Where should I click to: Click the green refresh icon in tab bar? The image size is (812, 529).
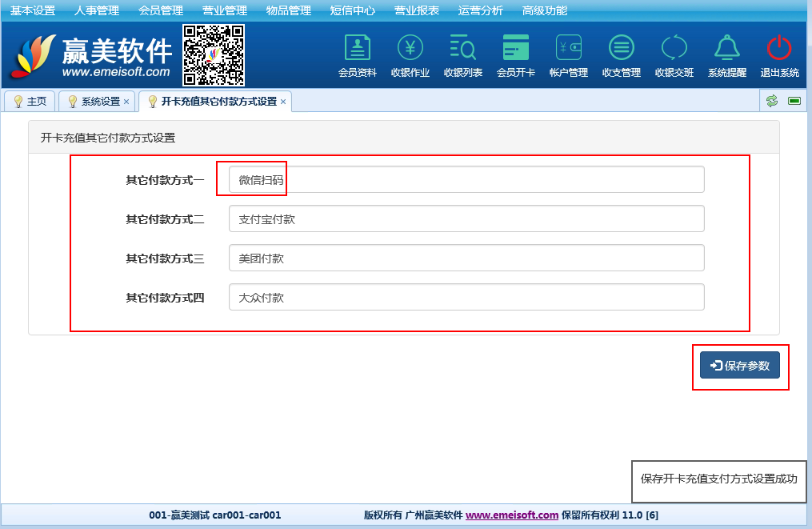[x=772, y=101]
